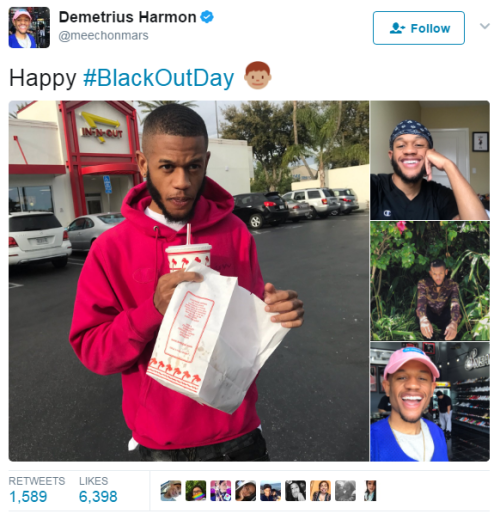Screen dimensions: 500x520
Task: Open first liker avatar in the row
Action: tap(171, 491)
